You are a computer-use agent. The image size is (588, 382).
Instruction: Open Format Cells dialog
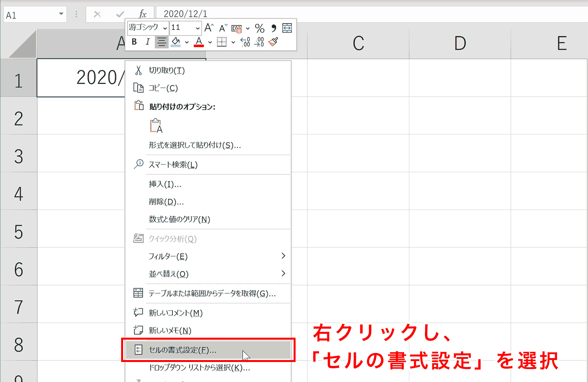click(x=208, y=350)
